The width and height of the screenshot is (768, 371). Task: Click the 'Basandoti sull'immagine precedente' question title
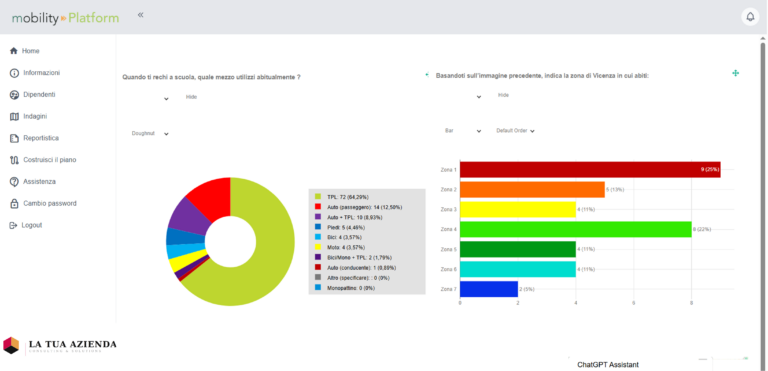point(542,76)
